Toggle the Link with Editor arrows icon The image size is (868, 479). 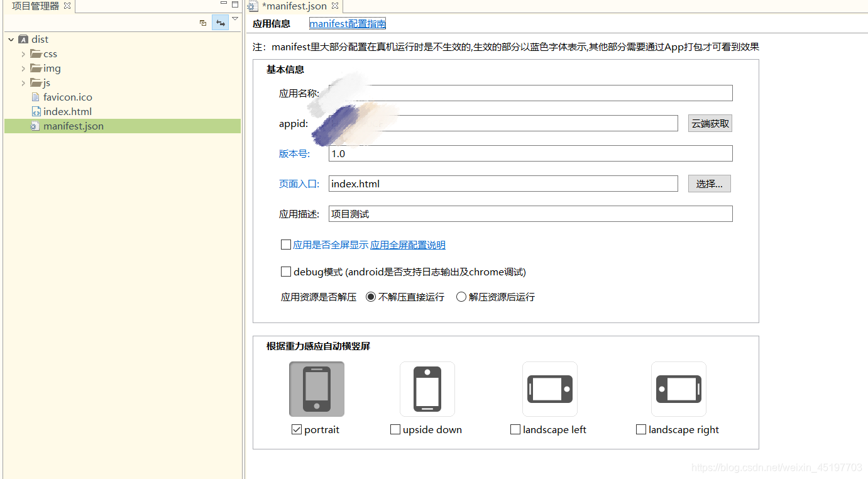pyautogui.click(x=220, y=23)
